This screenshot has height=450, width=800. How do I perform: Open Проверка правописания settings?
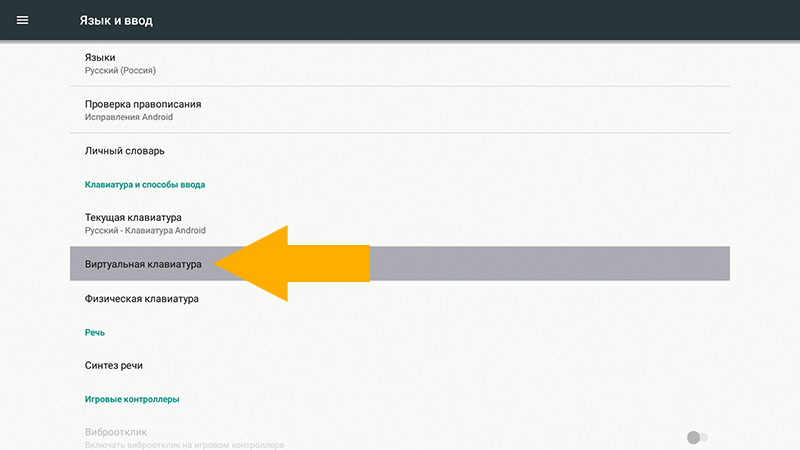click(400, 110)
